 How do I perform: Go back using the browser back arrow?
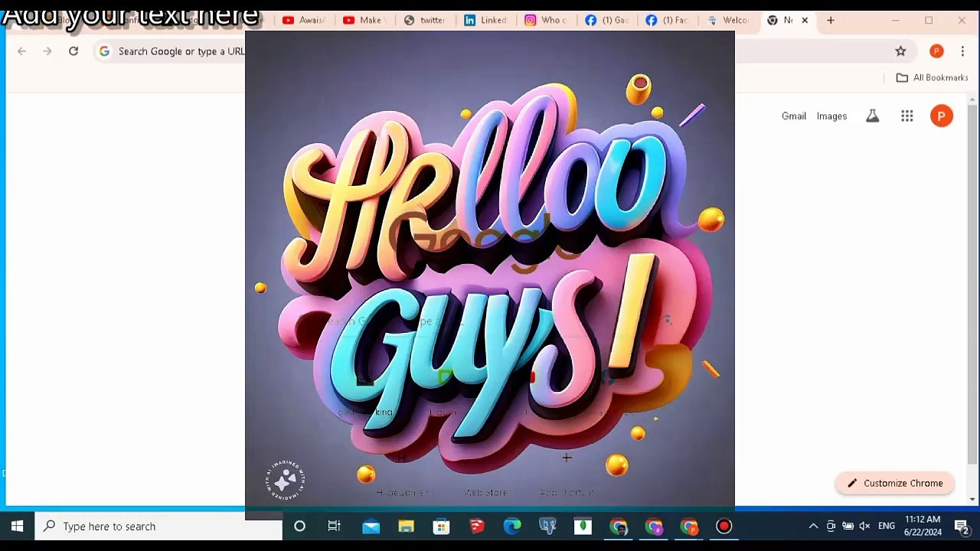pyautogui.click(x=21, y=51)
